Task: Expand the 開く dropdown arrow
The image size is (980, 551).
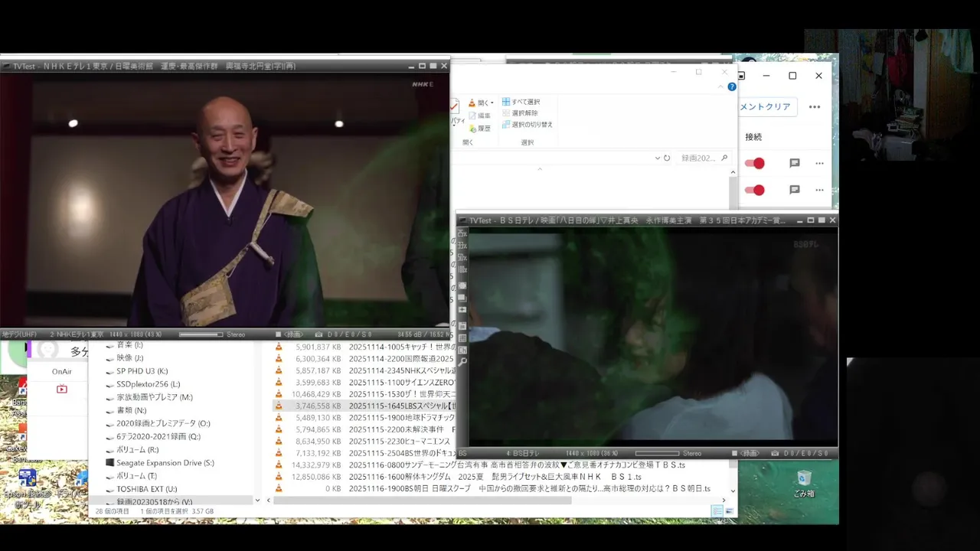Action: (492, 103)
